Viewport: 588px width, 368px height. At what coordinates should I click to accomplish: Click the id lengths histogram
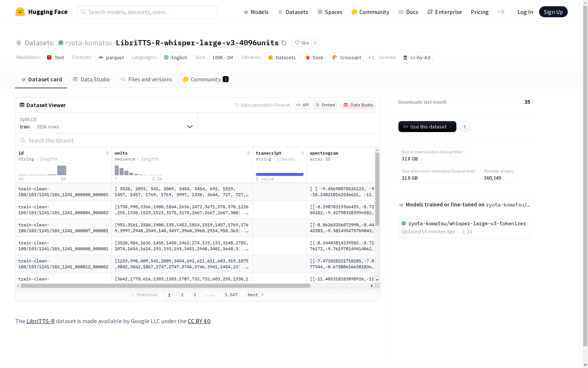[x=42, y=170]
